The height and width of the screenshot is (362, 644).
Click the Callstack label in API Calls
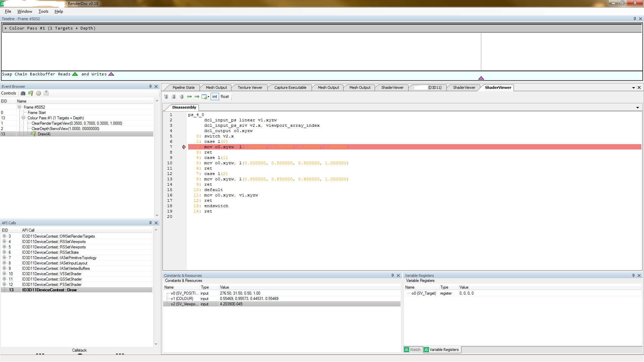tap(79, 350)
